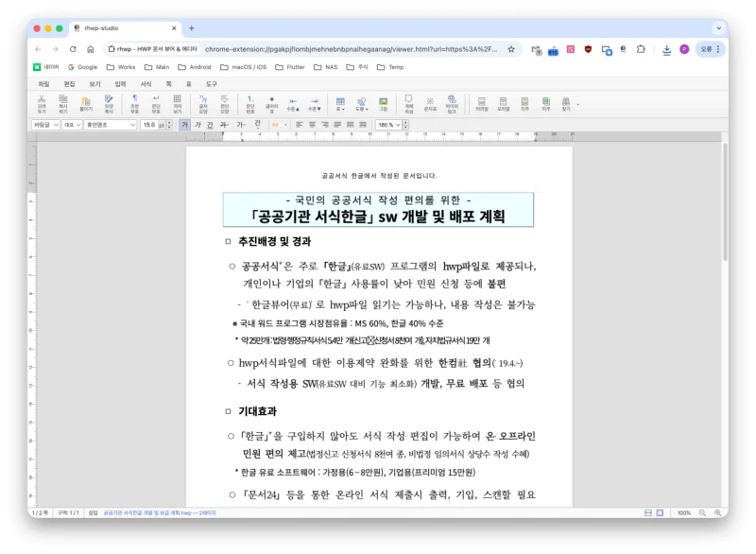The width and height of the screenshot is (756, 554).
Task: Open Paragraph Shape (문단모양) dialog
Action: (x=225, y=104)
